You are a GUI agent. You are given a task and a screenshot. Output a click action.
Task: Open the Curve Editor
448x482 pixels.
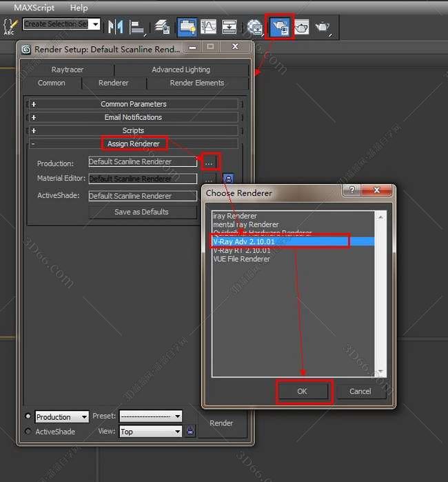click(x=209, y=27)
